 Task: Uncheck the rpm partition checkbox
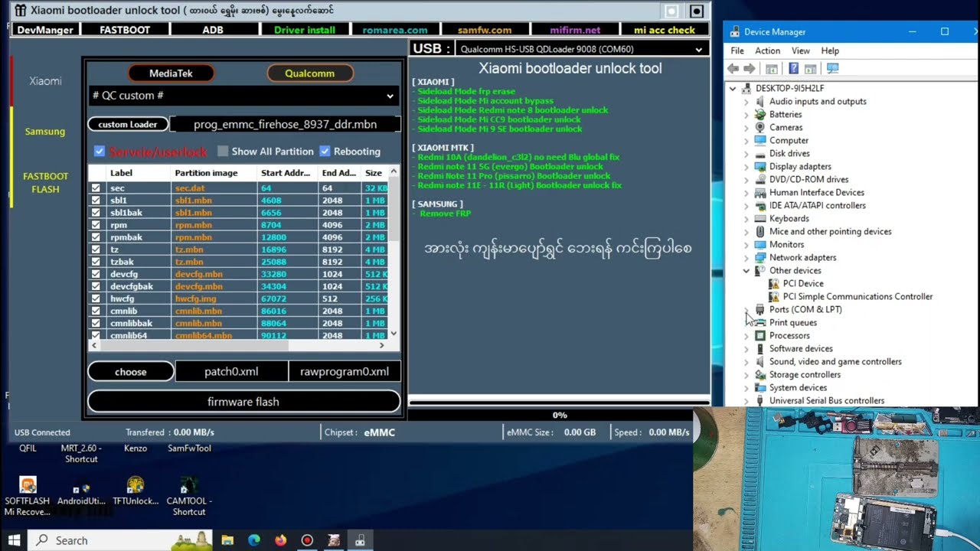coord(96,225)
